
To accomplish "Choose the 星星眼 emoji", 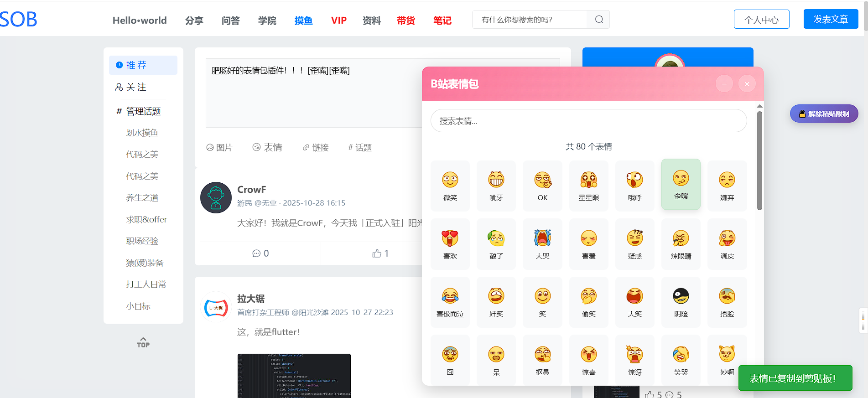I will 588,186.
